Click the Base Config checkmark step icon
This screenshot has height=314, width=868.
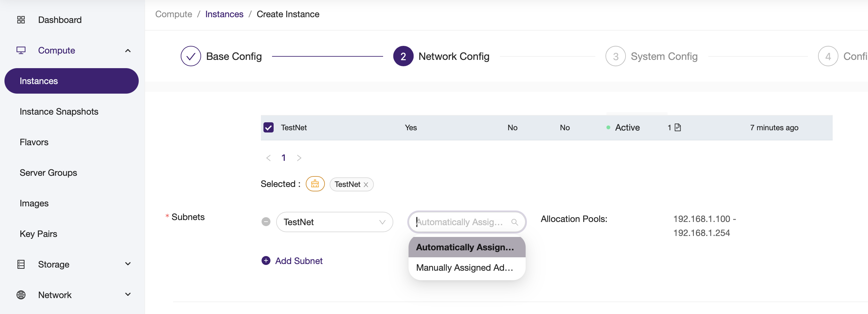(191, 56)
